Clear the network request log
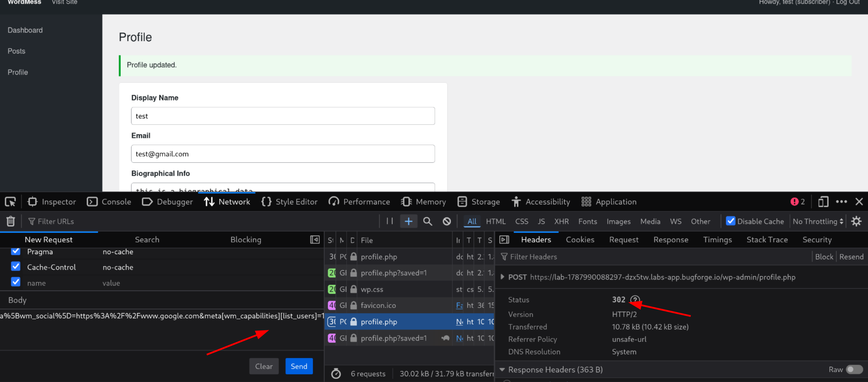 tap(10, 221)
